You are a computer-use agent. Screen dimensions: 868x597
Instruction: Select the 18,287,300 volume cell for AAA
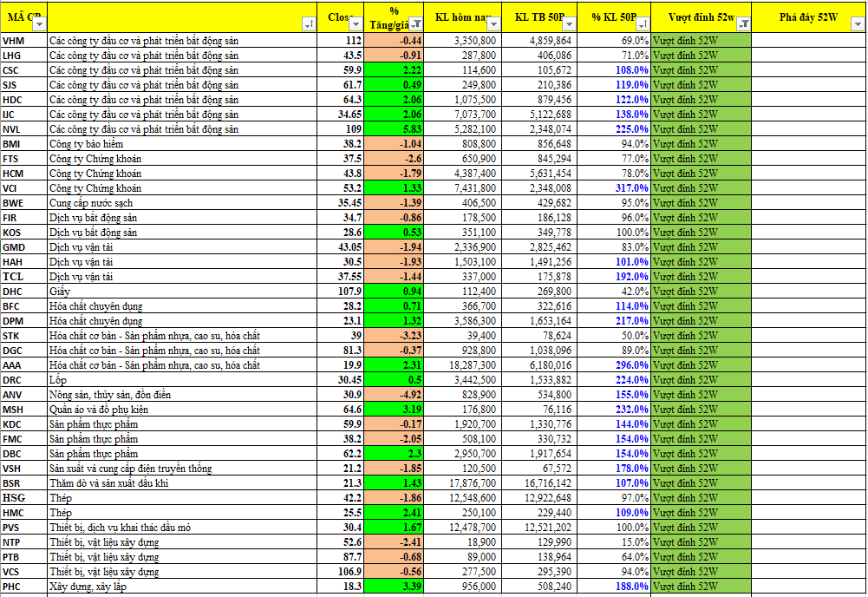coord(467,365)
